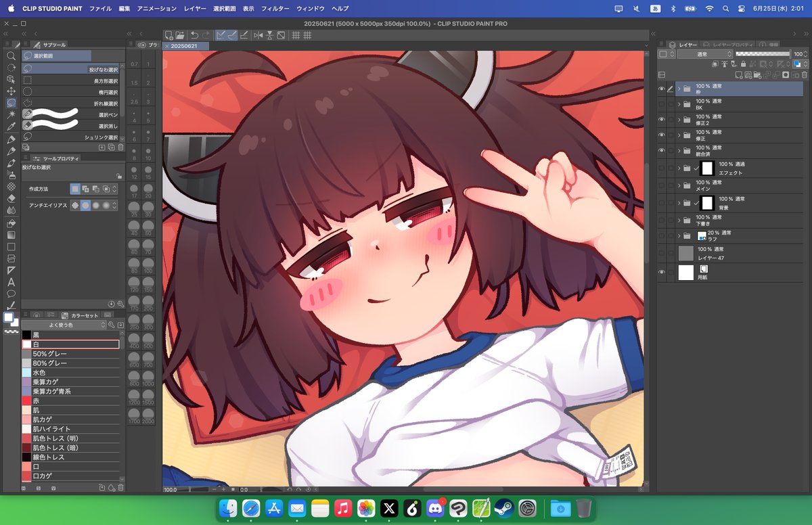812x525 pixels.
Task: Select the Zoom magnifier tool
Action: pyautogui.click(x=11, y=56)
